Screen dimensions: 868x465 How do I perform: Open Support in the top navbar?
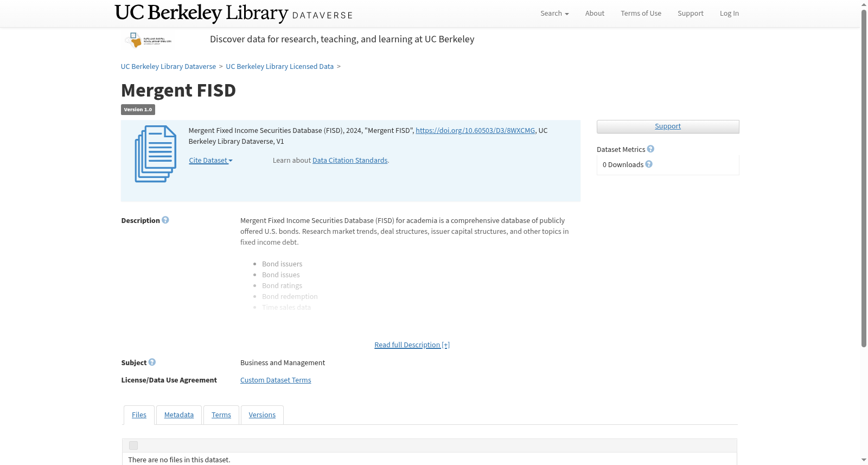[x=690, y=14]
